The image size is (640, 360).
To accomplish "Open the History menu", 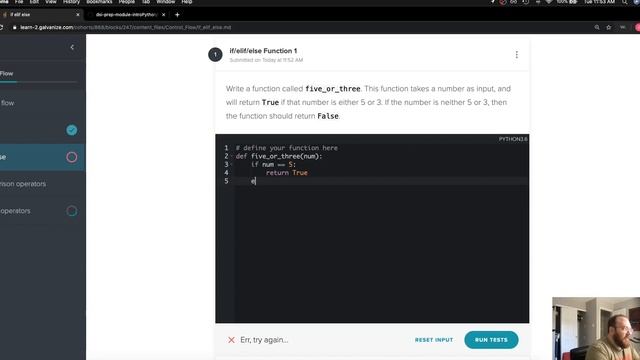I will pos(71,2).
